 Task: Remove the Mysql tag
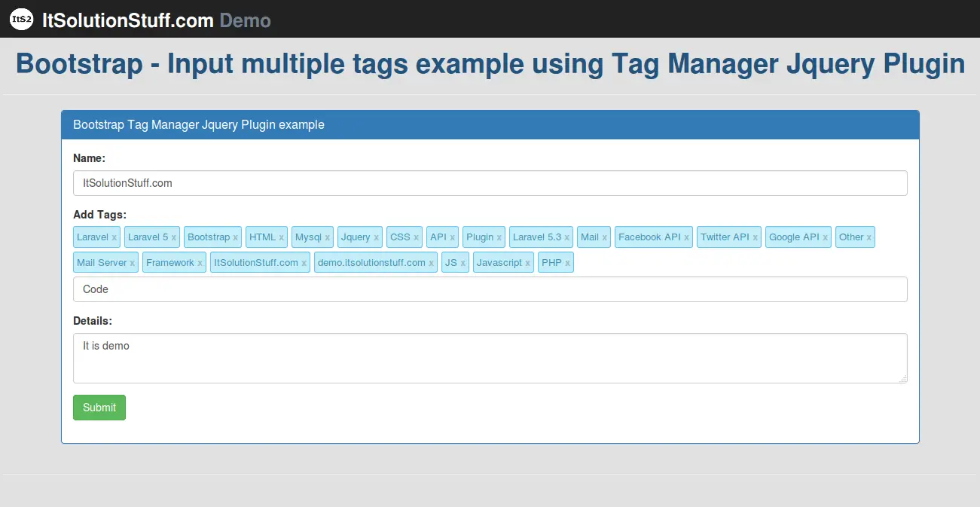326,237
